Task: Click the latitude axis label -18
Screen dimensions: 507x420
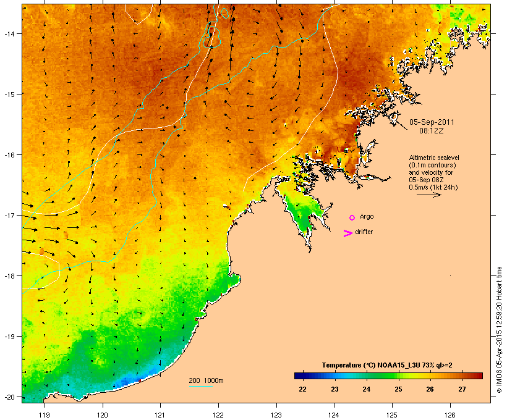Action: pyautogui.click(x=9, y=276)
